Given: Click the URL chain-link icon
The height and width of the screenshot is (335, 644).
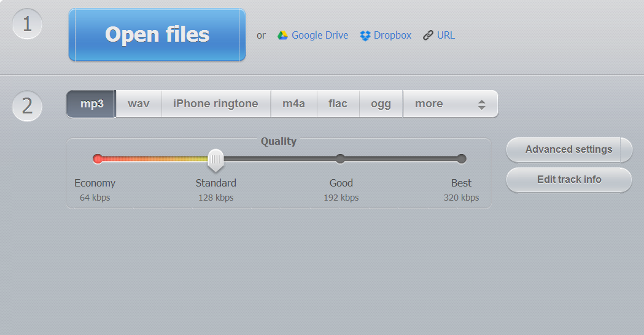Looking at the screenshot, I should (x=428, y=36).
